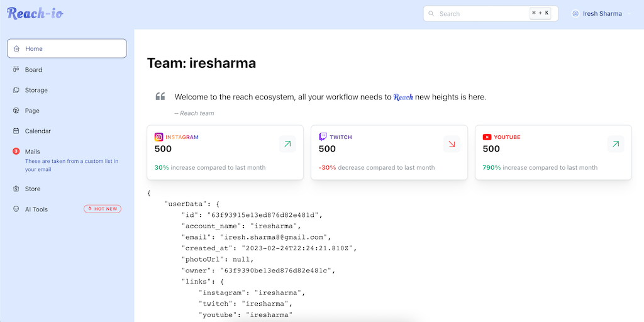Viewport: 644px width, 322px height.
Task: Click YouTube card's upward trend arrow
Action: pyautogui.click(x=616, y=144)
